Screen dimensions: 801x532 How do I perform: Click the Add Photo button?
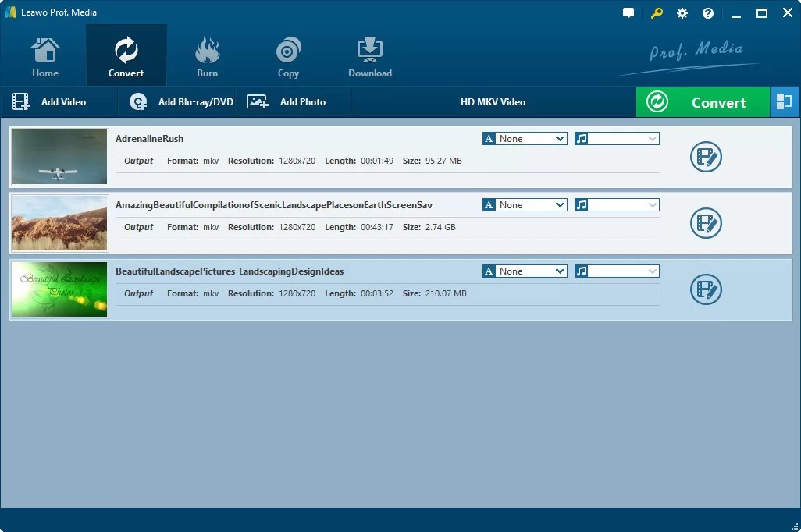point(294,102)
